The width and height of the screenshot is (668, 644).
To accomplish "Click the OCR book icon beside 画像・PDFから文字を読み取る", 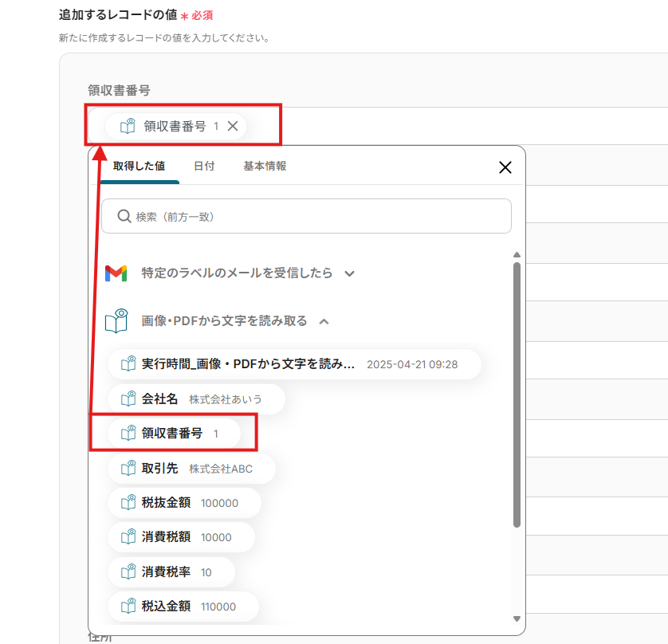I will (116, 320).
